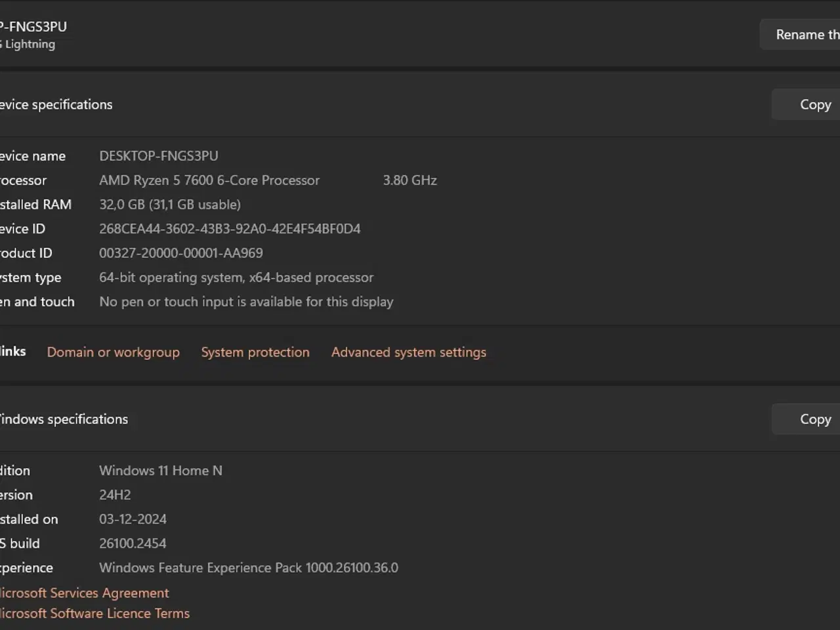Collapse the Windows specifications section header
Viewport: 840px width, 630px height.
(420, 419)
